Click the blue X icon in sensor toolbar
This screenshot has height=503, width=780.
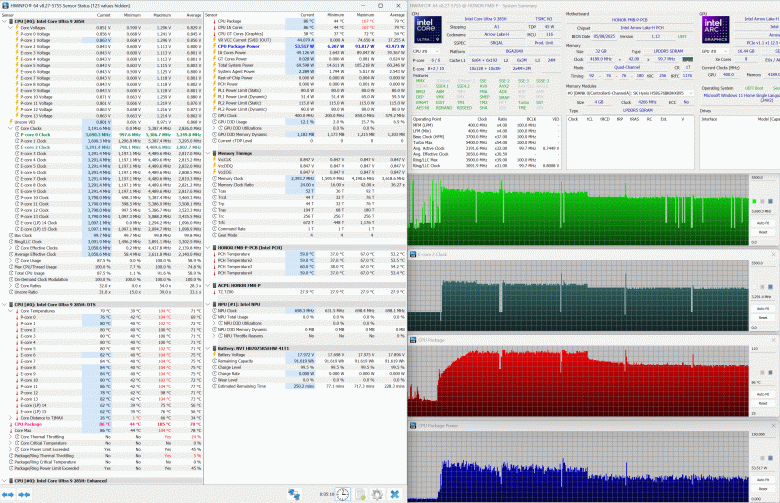click(x=394, y=494)
